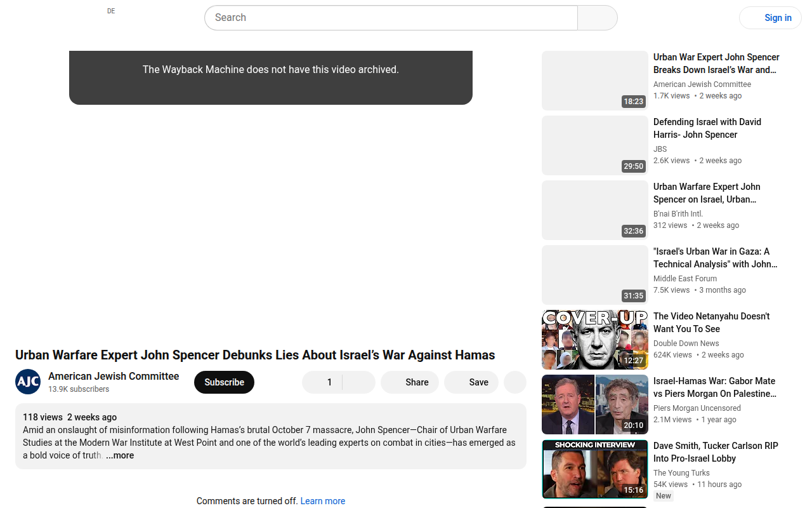Subscribe to American Jewish Committee

tap(224, 382)
